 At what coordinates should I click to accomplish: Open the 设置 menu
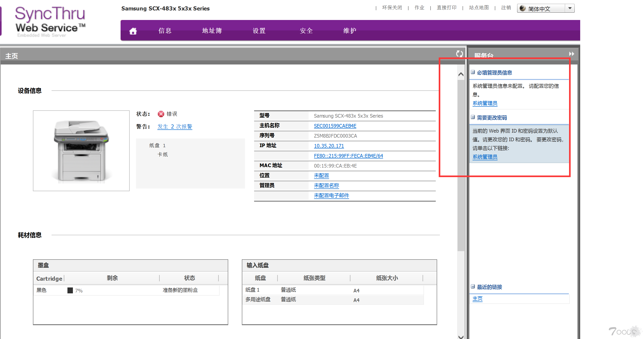(259, 31)
